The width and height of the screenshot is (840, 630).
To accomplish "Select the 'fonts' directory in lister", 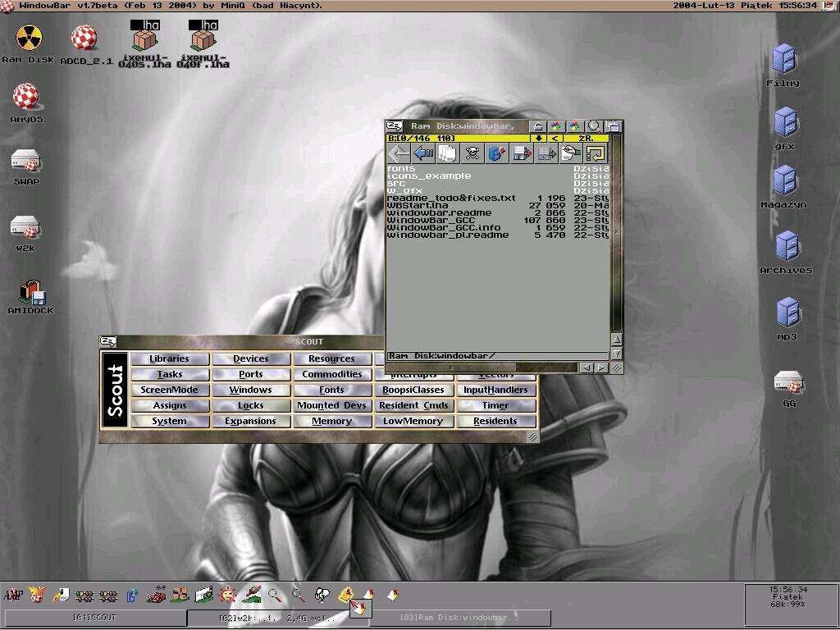I will click(498, 168).
